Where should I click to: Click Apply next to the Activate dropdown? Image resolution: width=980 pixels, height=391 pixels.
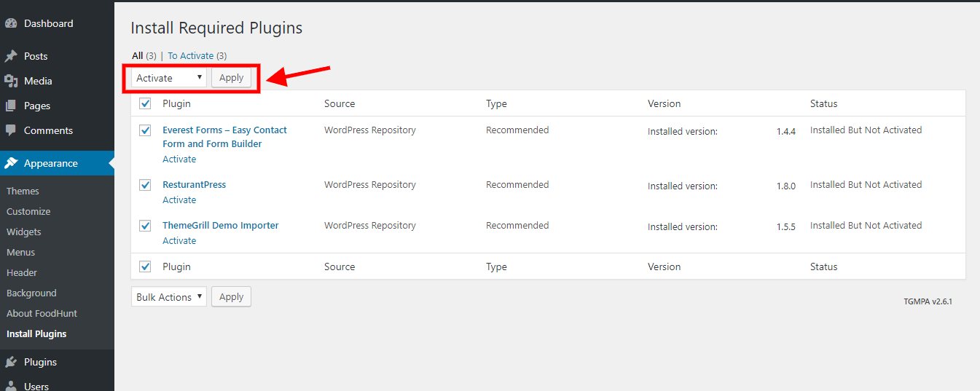click(x=232, y=78)
